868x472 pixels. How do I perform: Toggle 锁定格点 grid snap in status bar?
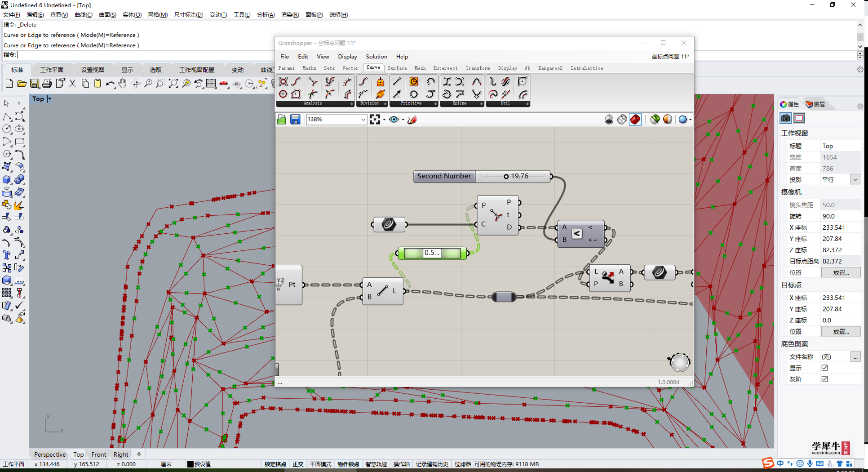(275, 464)
